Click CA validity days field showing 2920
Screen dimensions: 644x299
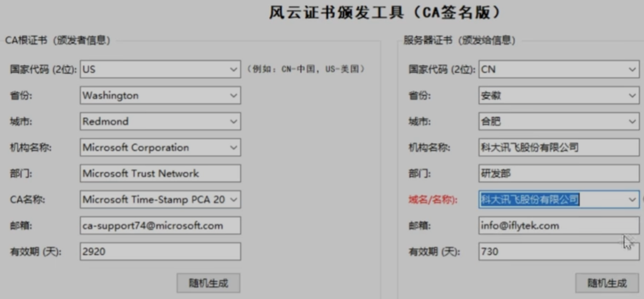click(160, 252)
